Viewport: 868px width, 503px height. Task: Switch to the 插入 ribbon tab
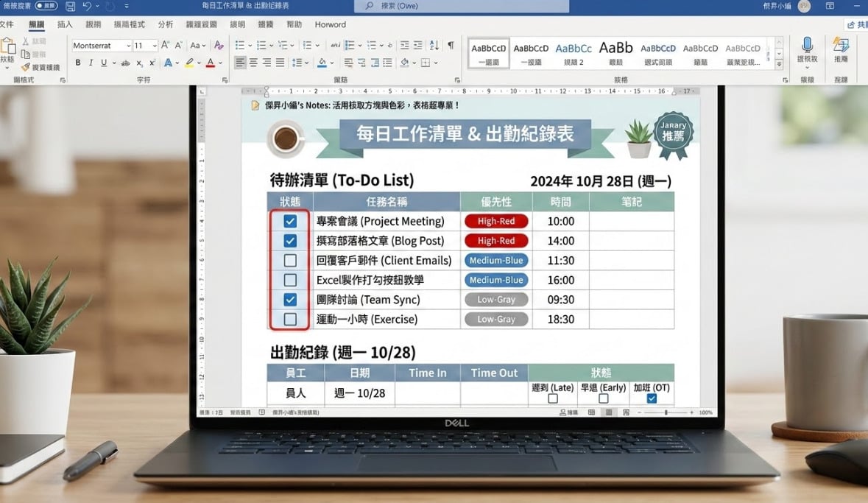(x=64, y=24)
